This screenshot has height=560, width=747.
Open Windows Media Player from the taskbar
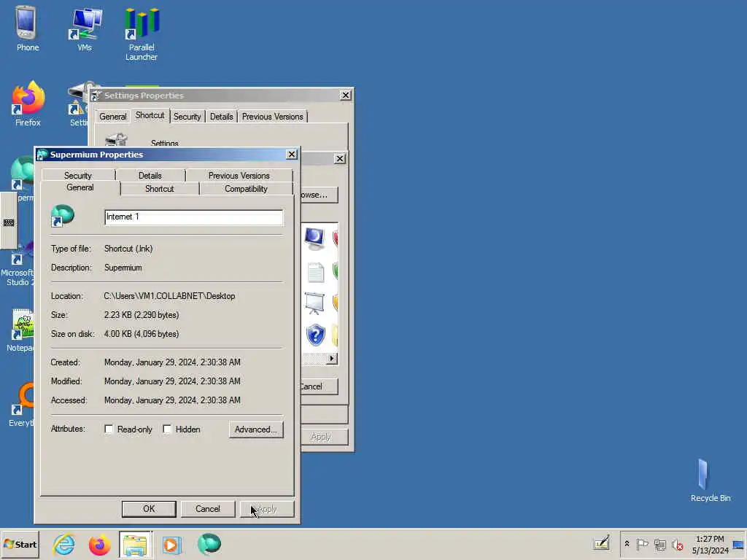[x=172, y=544]
